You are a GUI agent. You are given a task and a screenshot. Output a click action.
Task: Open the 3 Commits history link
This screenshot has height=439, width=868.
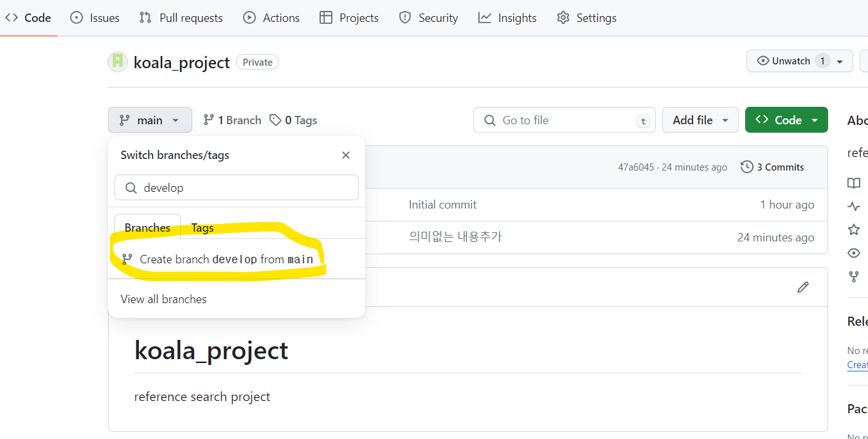(x=772, y=167)
